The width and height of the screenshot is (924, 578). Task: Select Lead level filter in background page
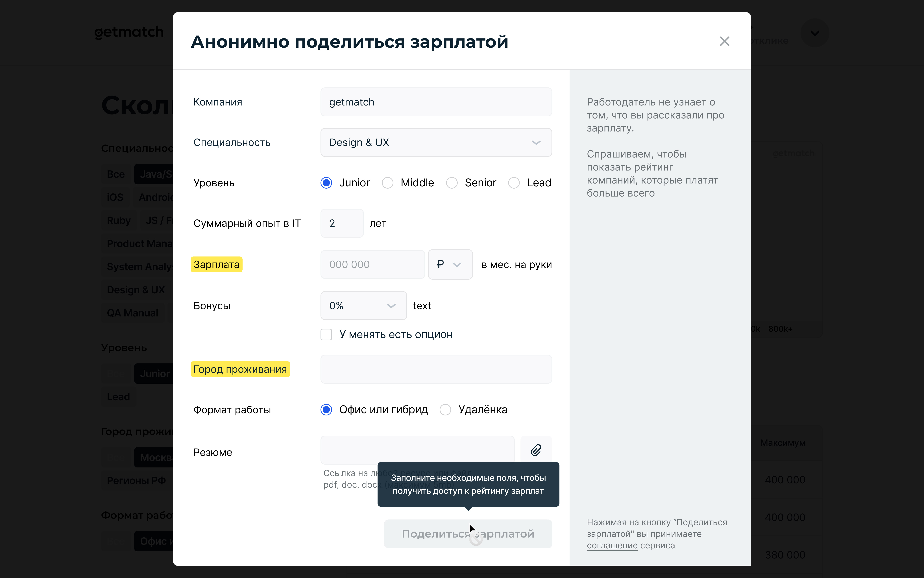tap(118, 397)
